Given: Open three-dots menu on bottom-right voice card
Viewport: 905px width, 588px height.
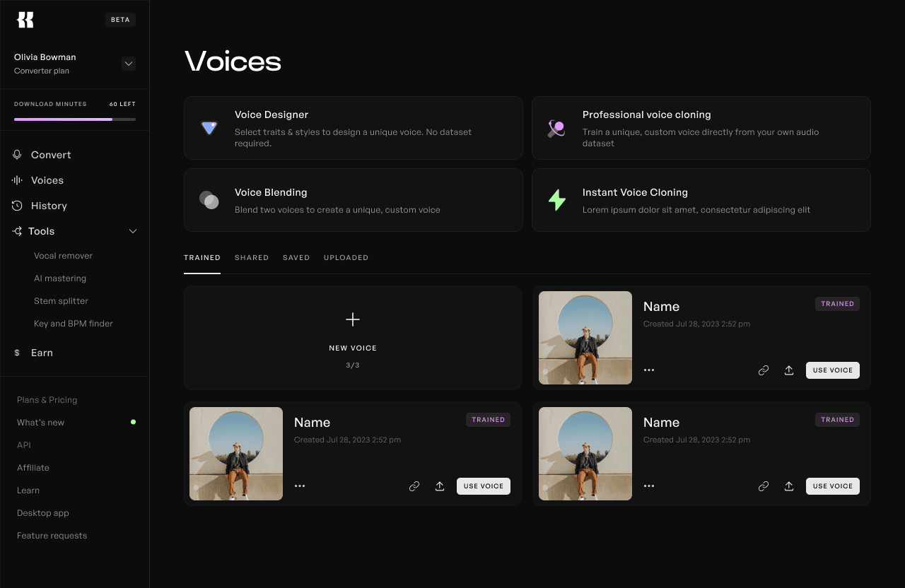Looking at the screenshot, I should 649,486.
